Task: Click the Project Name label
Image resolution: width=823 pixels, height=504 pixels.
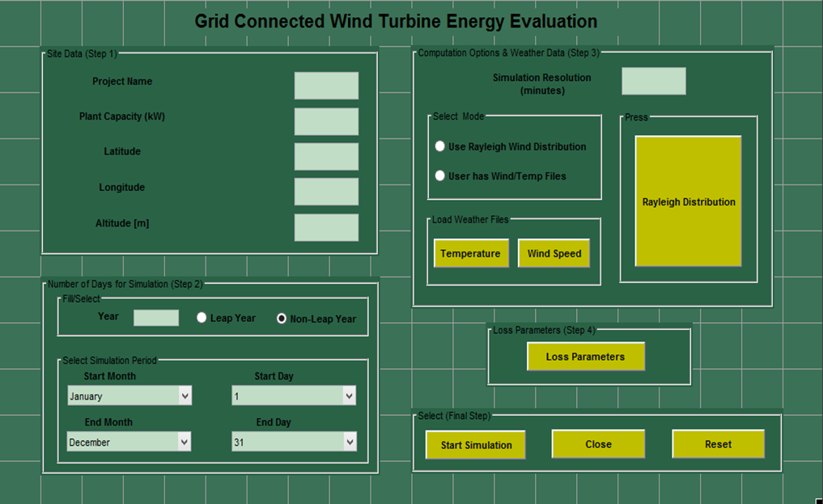Action: point(122,81)
